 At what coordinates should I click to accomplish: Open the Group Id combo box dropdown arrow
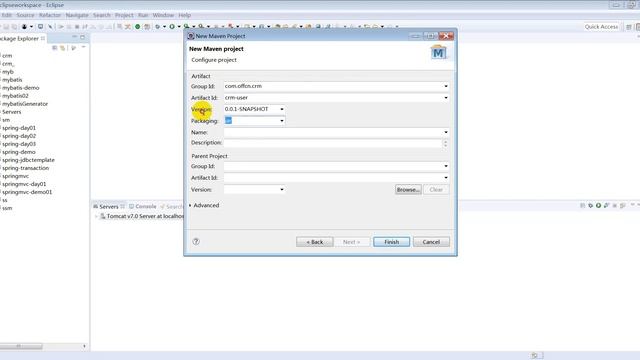(446, 86)
